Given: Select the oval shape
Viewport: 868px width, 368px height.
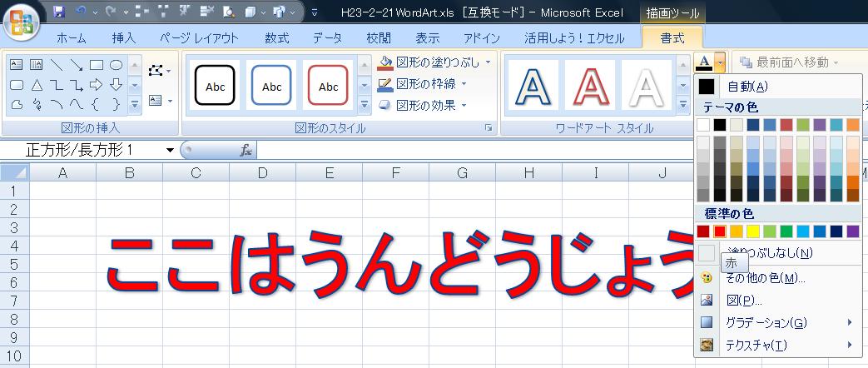Looking at the screenshot, I should tap(116, 65).
